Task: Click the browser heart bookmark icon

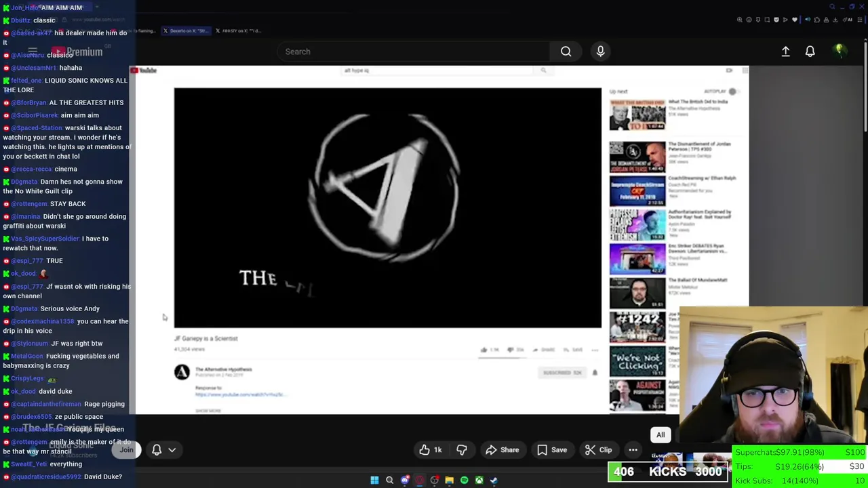Action: pos(795,20)
